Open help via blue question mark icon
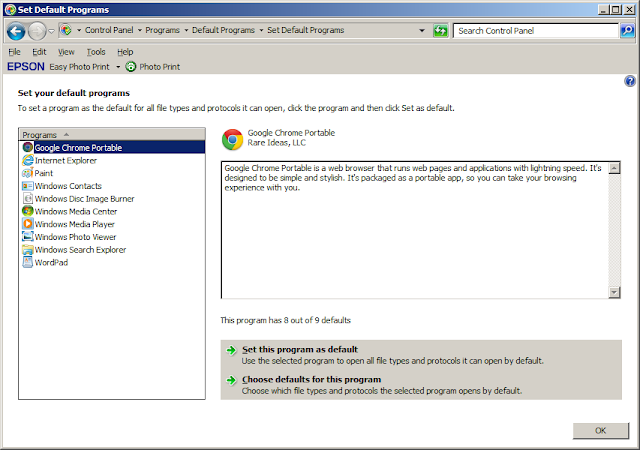Viewport: 640px width, 450px height. [x=630, y=81]
